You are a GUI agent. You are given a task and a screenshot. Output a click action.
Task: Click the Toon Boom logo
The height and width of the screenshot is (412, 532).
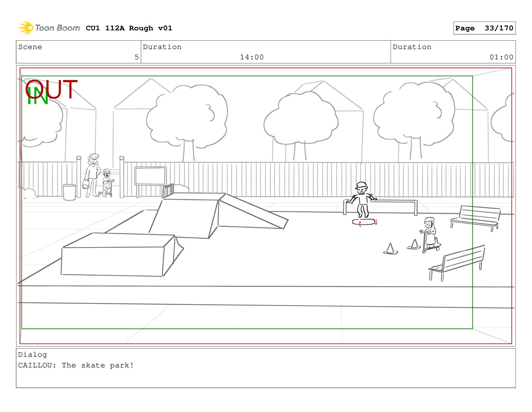click(x=49, y=28)
